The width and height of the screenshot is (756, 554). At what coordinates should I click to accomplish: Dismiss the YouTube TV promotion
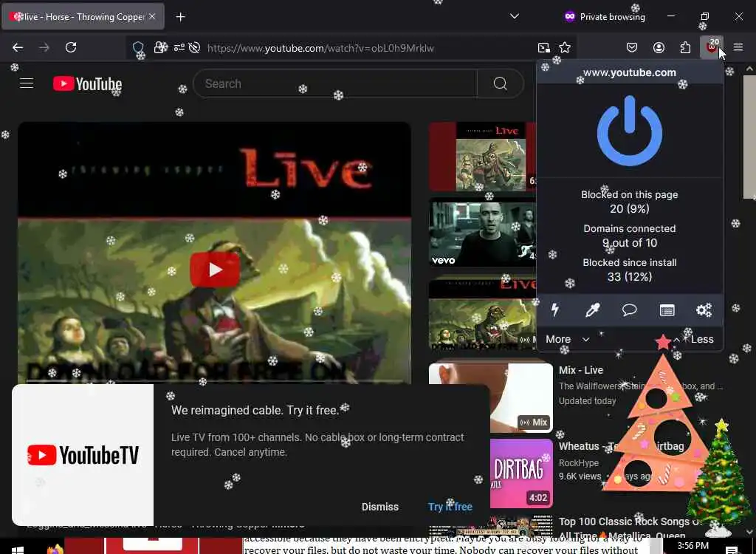380,507
